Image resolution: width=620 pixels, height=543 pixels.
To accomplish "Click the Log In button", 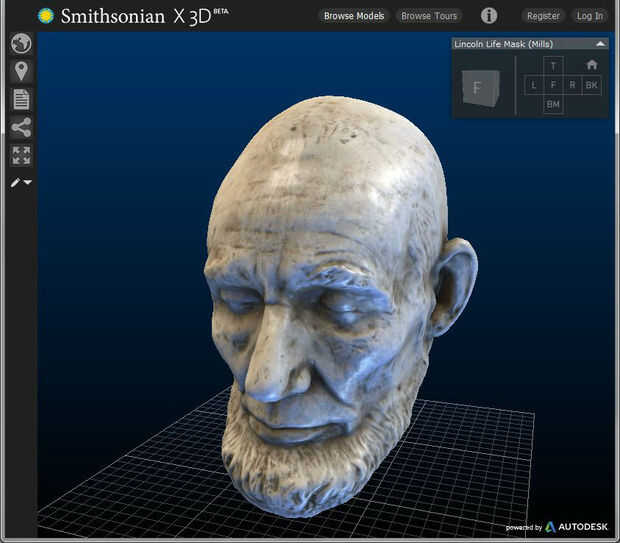I will (x=590, y=16).
